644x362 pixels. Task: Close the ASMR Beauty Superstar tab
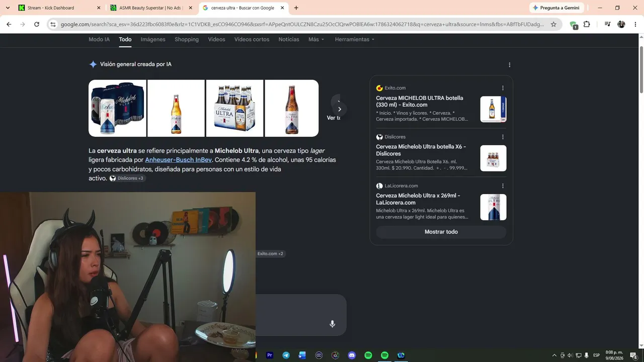tap(190, 8)
